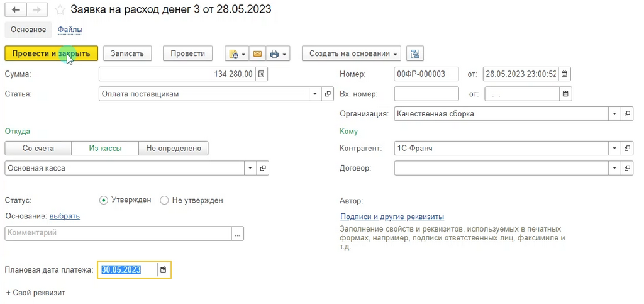The image size is (644, 304).
Task: Open Подписи и другие реквизиты link
Action: click(392, 217)
